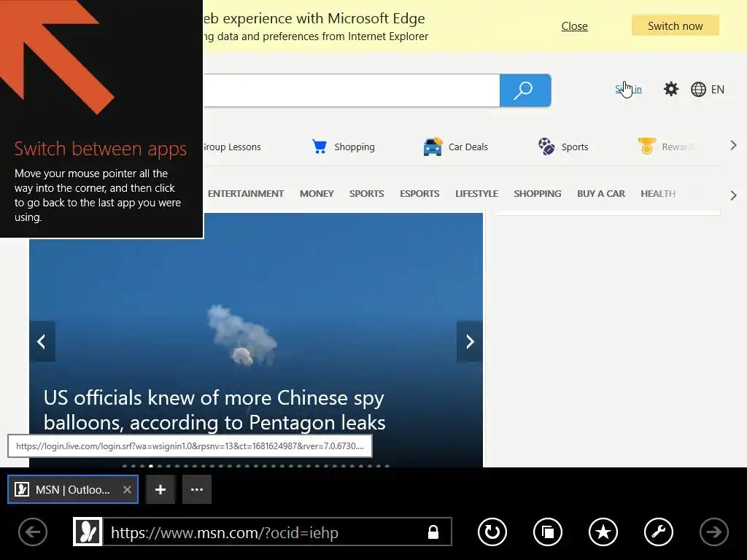This screenshot has width=747, height=560.
Task: Refresh the page with reload icon
Action: 492,532
